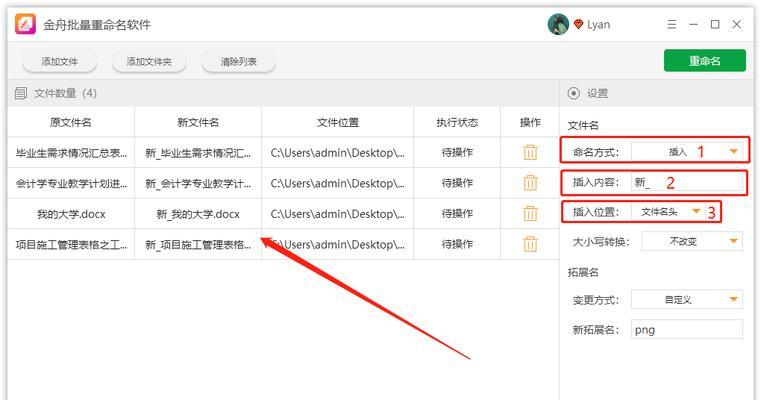Click the 执行状态 column header
The height and width of the screenshot is (400, 761).
pos(457,122)
